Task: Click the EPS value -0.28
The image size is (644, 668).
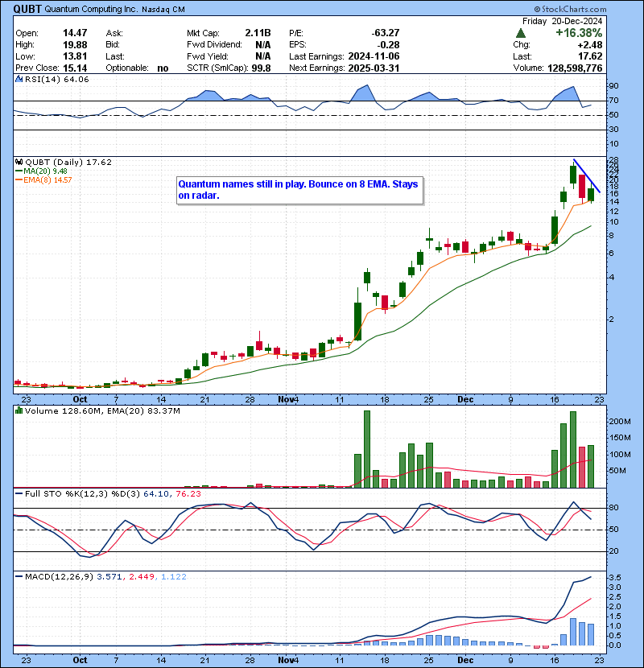Action: coord(388,45)
